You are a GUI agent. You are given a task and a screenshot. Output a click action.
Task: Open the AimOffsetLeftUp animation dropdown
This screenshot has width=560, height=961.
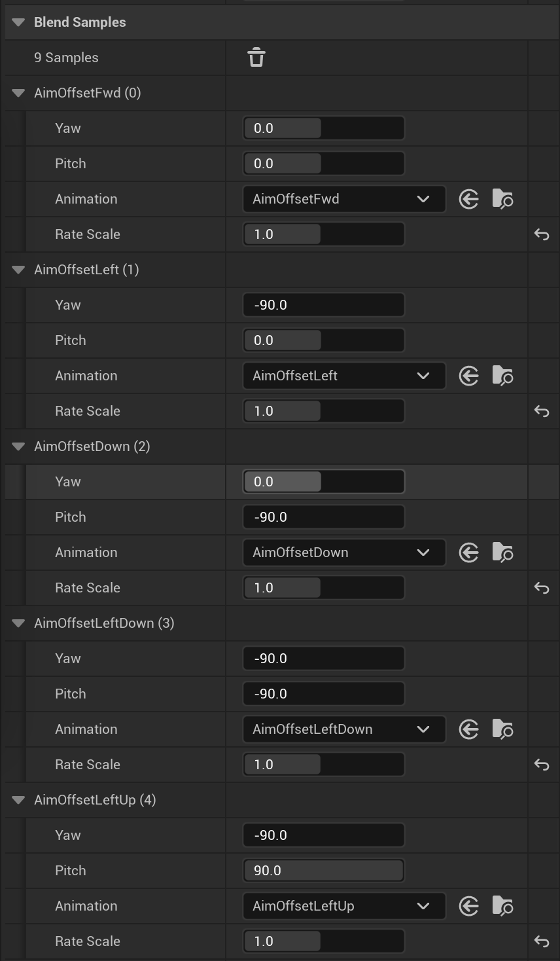344,906
